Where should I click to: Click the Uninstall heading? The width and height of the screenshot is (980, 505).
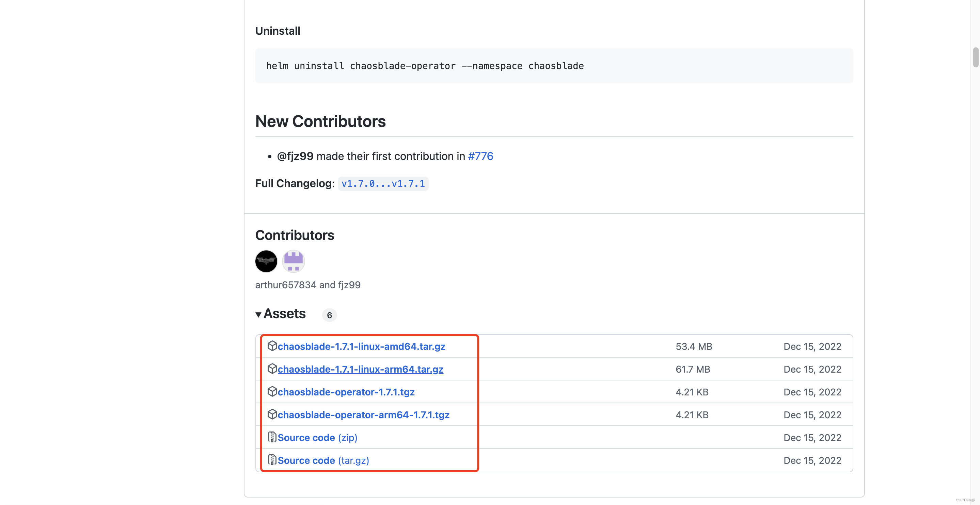pos(278,31)
